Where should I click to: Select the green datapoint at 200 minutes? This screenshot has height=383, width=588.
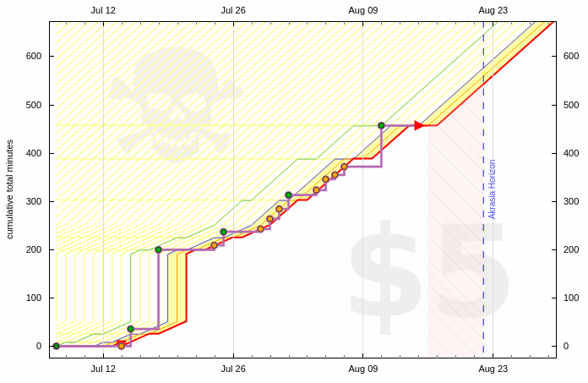158,249
